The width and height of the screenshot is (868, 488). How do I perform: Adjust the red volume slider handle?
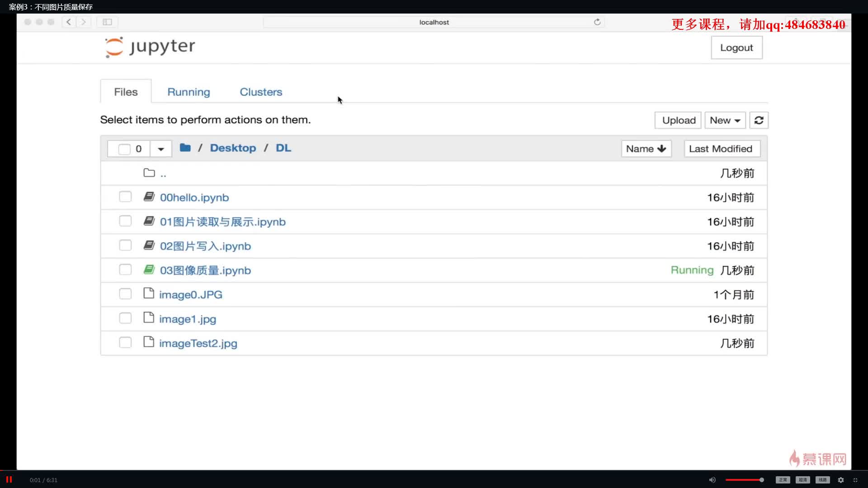click(x=762, y=480)
